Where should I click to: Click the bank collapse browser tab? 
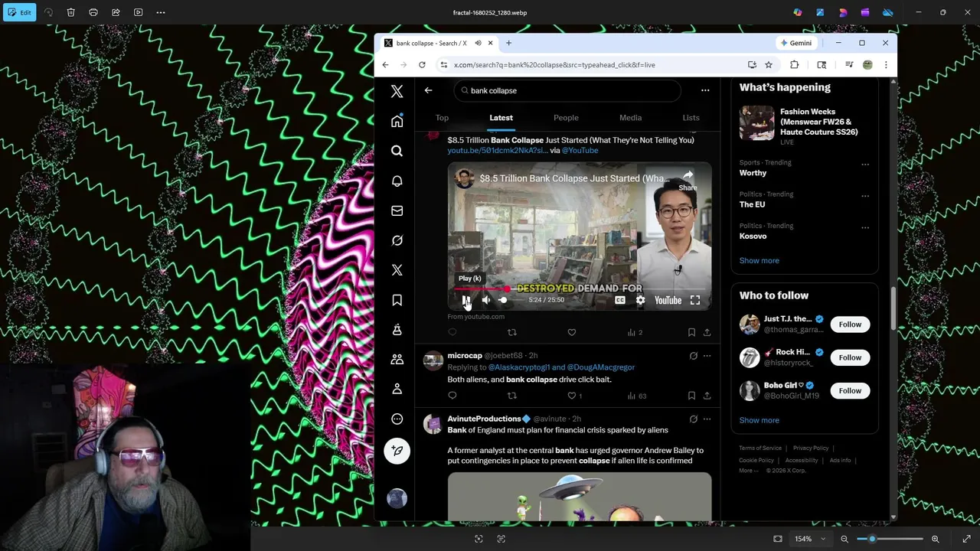point(439,43)
